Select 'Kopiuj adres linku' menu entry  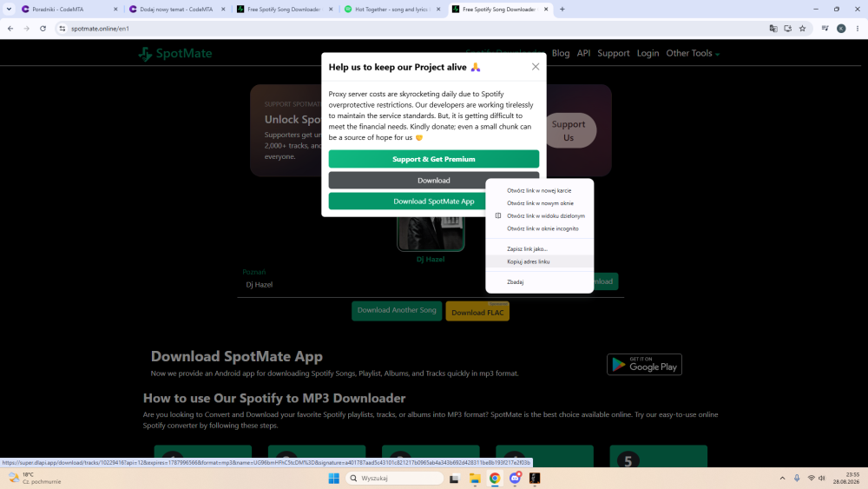pyautogui.click(x=539, y=261)
